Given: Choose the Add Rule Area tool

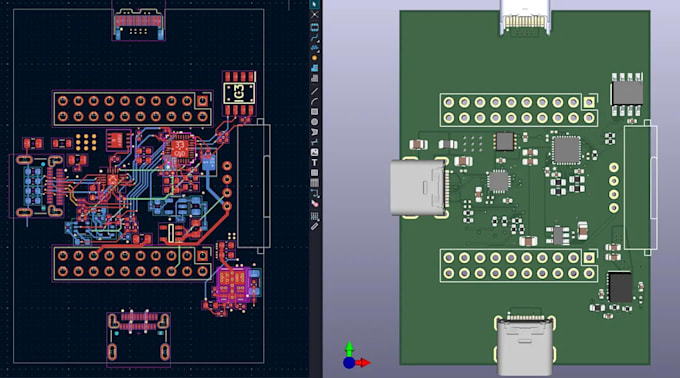Looking at the screenshot, I should point(314,78).
